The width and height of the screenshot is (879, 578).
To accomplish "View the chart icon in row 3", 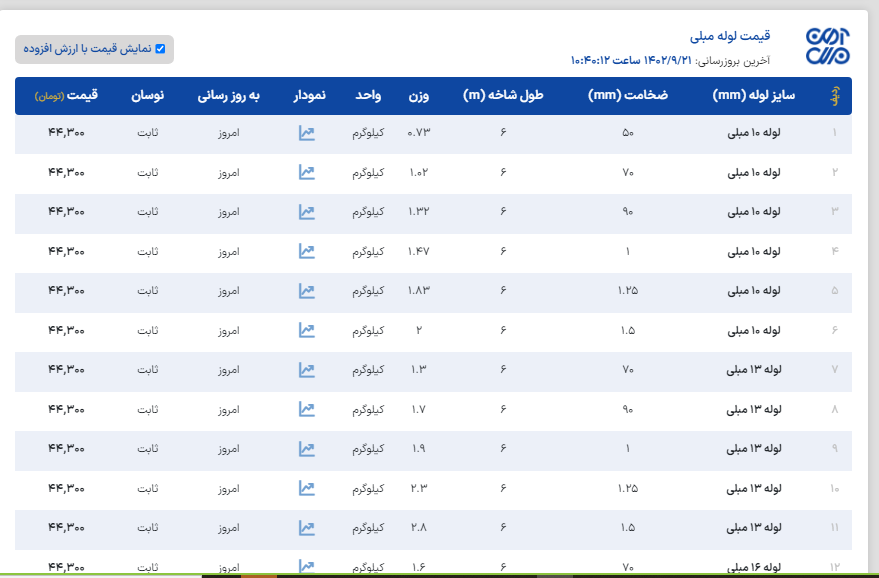I will (307, 212).
